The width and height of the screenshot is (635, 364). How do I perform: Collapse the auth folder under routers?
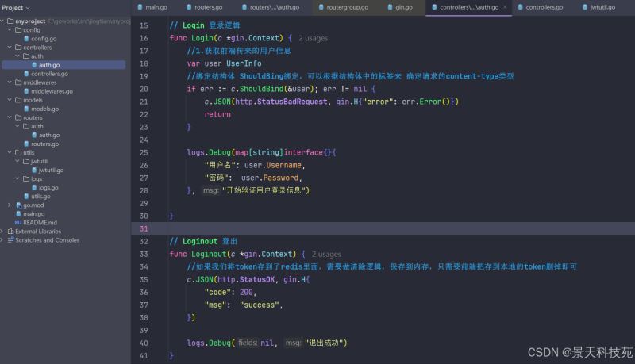(17, 126)
